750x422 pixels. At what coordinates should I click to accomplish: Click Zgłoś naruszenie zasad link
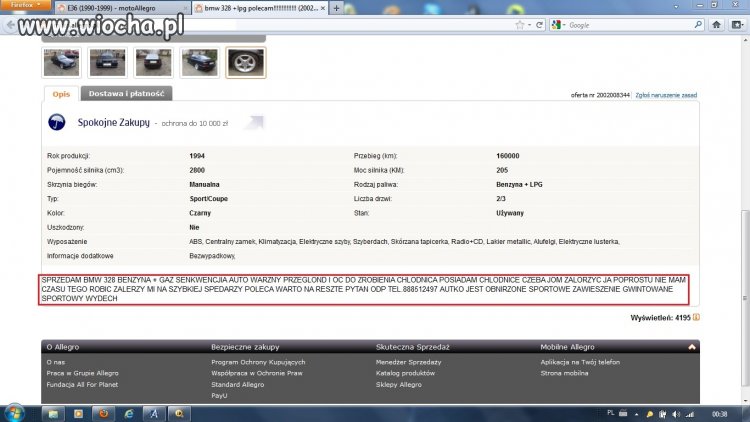click(666, 95)
